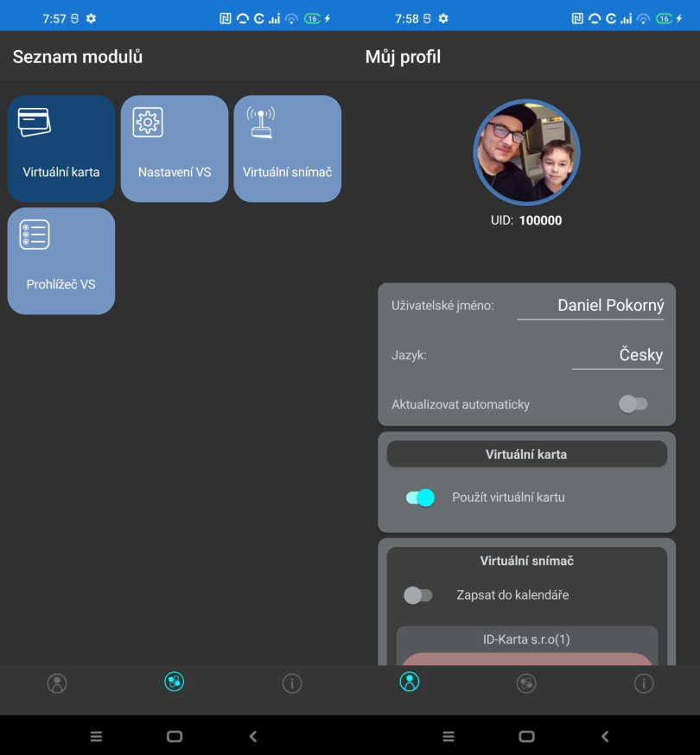
Task: Open the Prohlížeč VS list tile
Action: click(x=61, y=261)
